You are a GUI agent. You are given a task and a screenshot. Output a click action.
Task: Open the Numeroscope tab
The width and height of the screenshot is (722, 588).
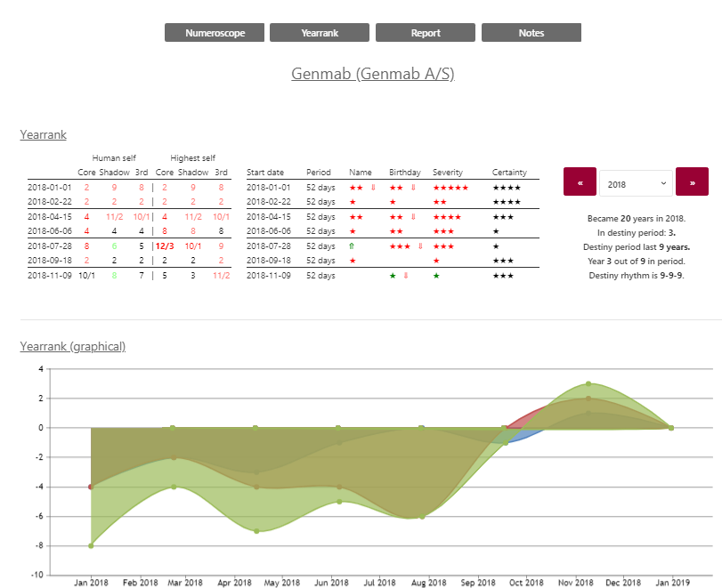pos(215,33)
